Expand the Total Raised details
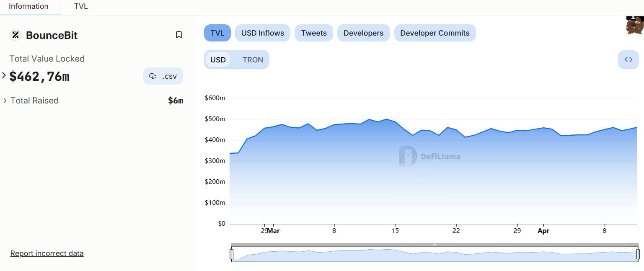644x271 pixels. click(x=5, y=101)
